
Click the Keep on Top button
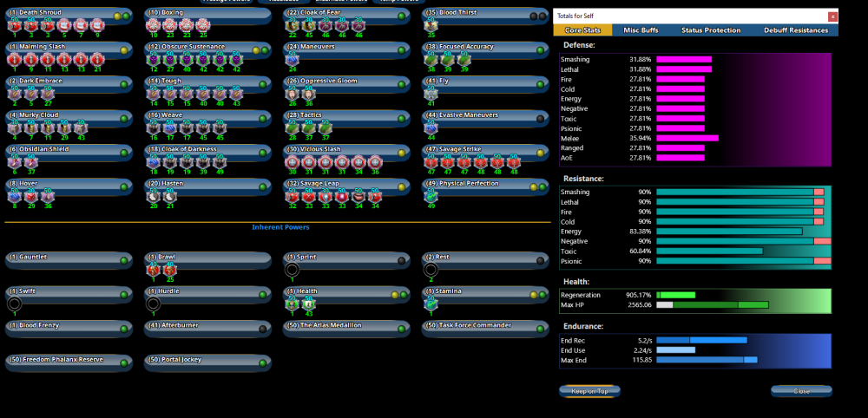point(589,391)
